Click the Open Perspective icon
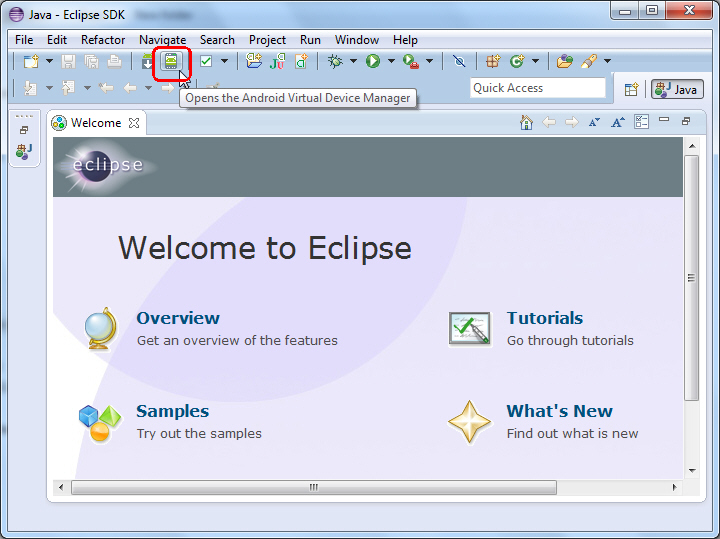 pyautogui.click(x=631, y=89)
